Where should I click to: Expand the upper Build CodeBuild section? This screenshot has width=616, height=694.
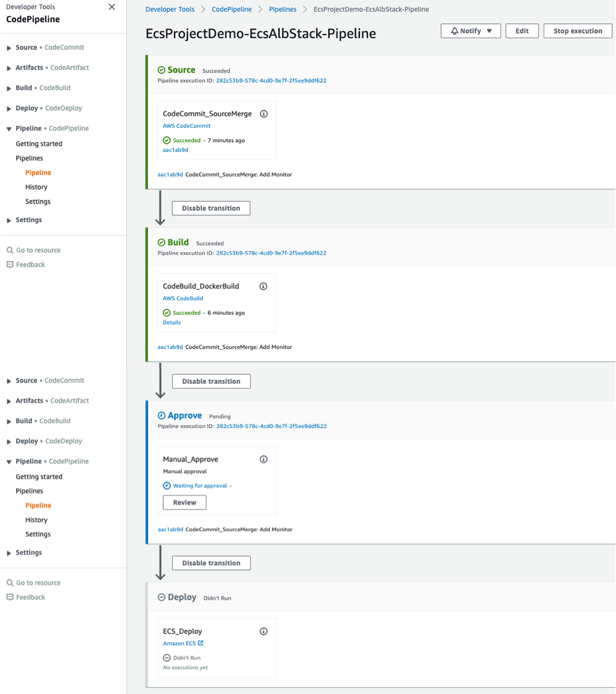click(x=9, y=88)
